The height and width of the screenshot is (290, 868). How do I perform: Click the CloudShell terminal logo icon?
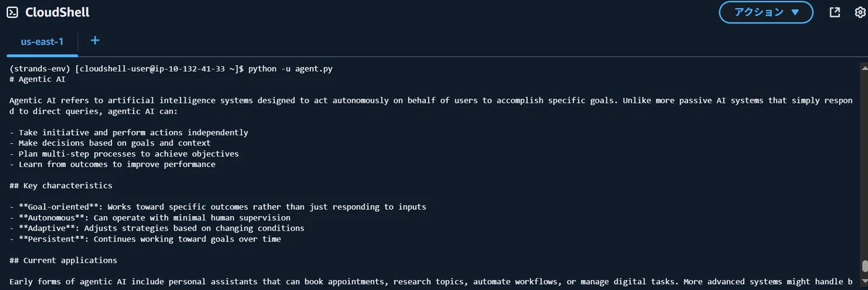[12, 12]
